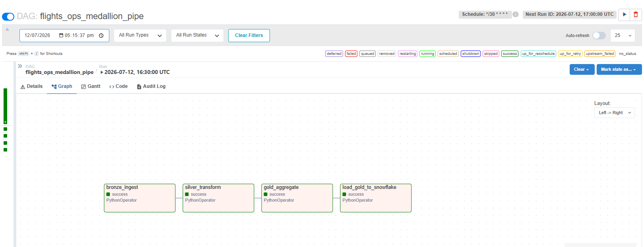644x247 pixels.
Task: Select the shutdown state tag
Action: [x=471, y=54]
